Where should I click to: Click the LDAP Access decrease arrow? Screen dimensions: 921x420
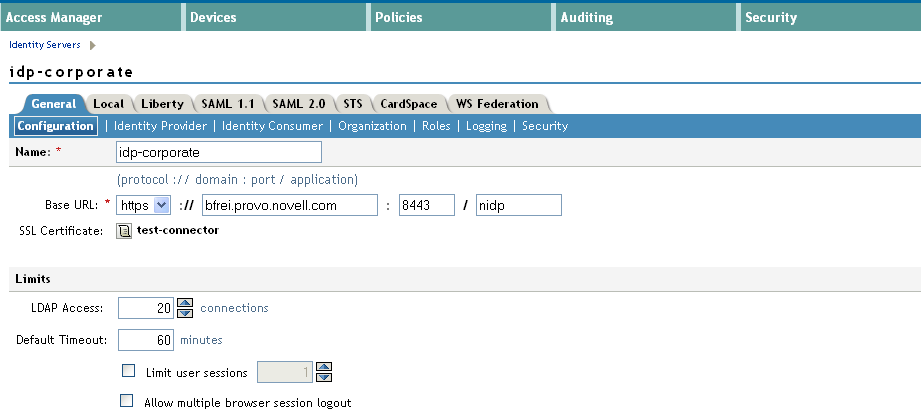[x=184, y=313]
